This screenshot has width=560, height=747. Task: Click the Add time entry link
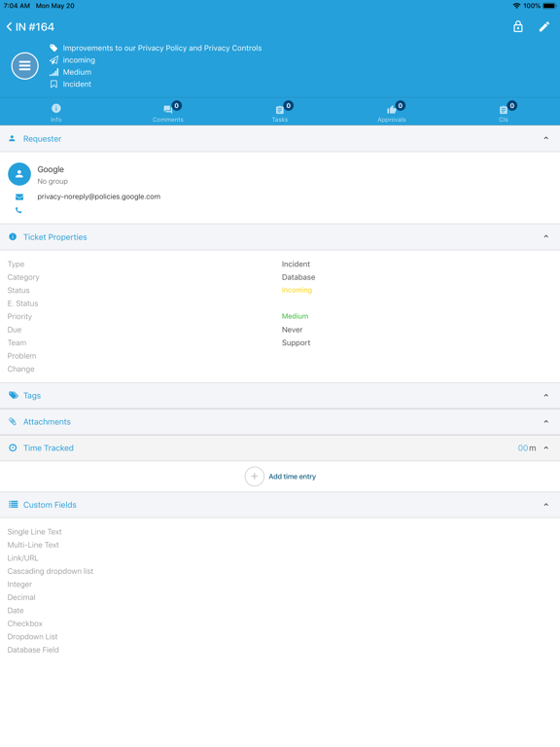[293, 477]
